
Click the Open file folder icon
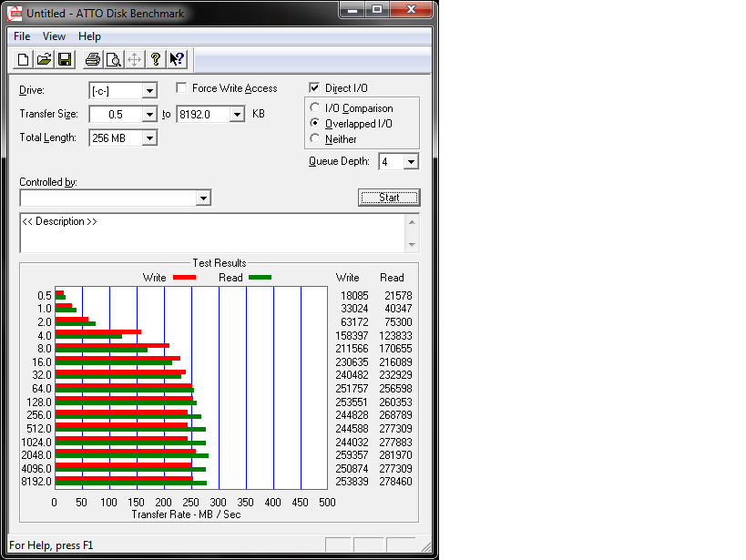coord(44,59)
